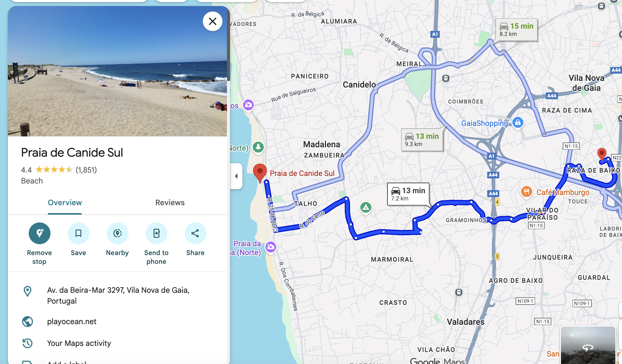Viewport: 622px width, 364px height.
Task: Click the GaiaShopping map marker
Action: [x=518, y=123]
